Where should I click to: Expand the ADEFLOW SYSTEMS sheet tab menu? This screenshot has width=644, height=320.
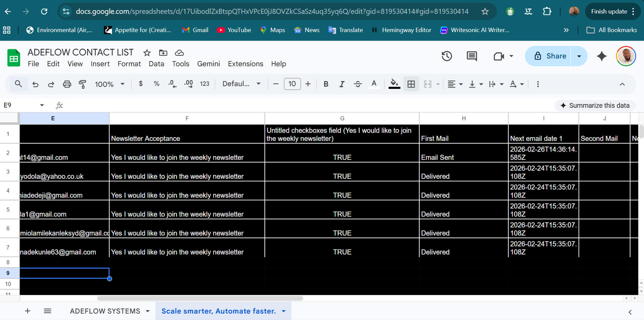[x=148, y=311]
